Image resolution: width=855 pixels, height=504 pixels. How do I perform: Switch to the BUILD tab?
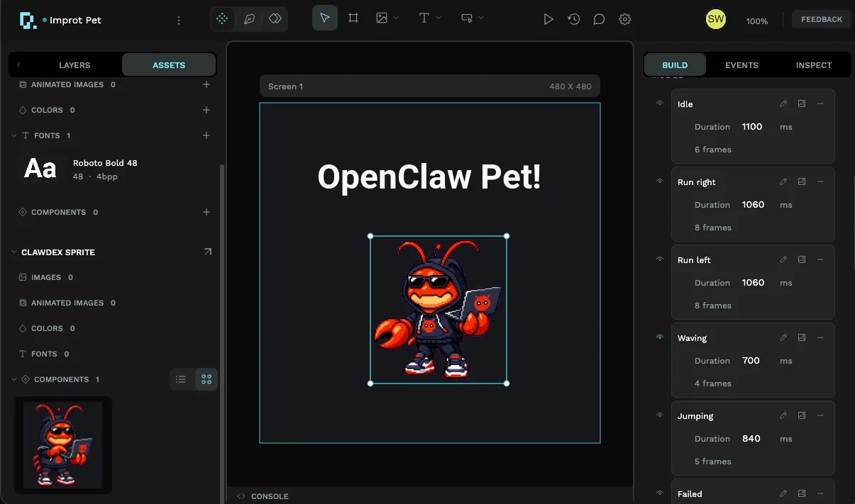[x=675, y=65]
